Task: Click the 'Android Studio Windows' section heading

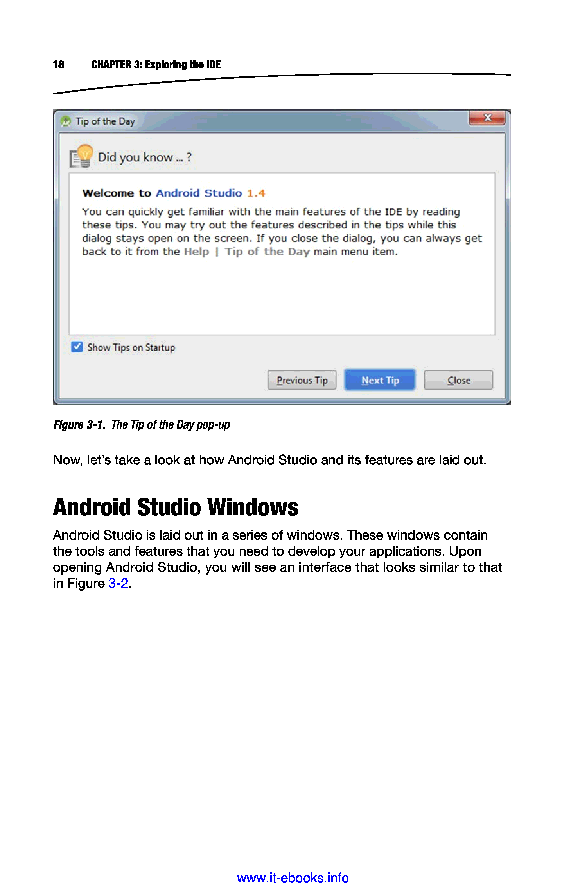Action: (x=175, y=507)
